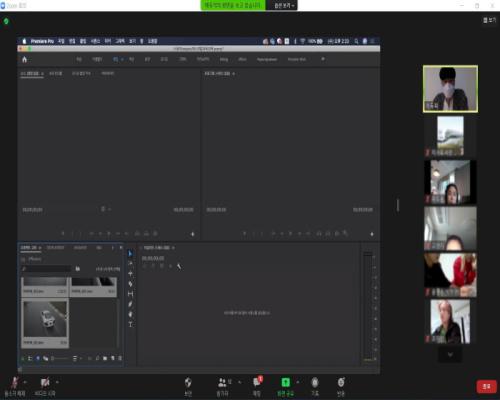Switch project panel to icon view
Viewport: 500px width, 400px height.
38,358
